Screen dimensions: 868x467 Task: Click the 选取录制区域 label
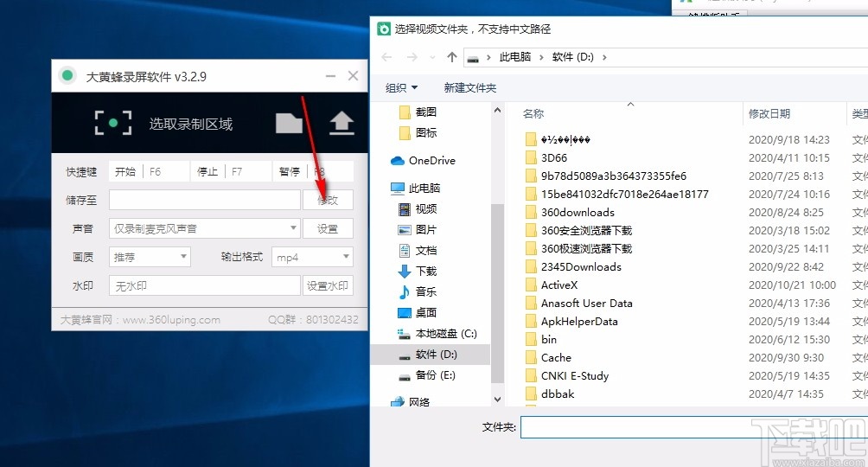coord(190,124)
